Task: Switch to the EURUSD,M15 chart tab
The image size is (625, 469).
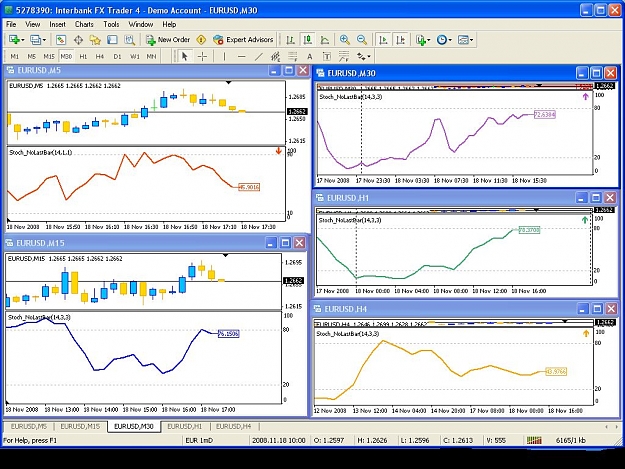Action: coord(80,426)
